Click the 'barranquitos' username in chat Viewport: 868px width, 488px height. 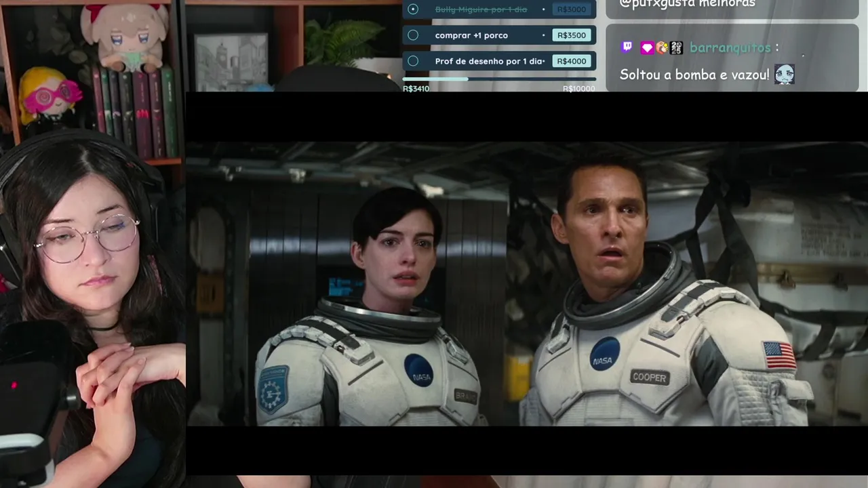[730, 47]
